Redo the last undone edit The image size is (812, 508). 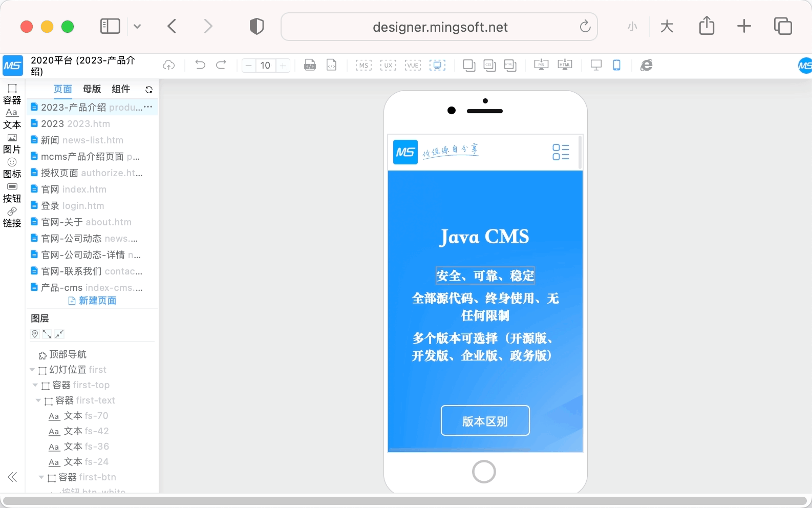(x=221, y=65)
